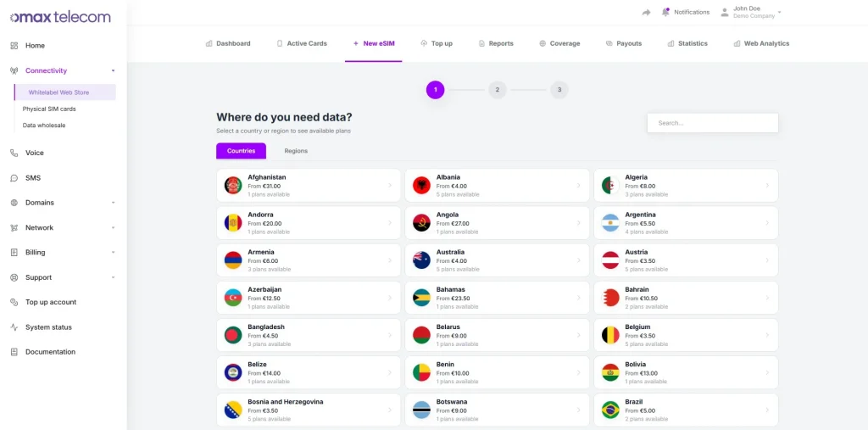The width and height of the screenshot is (868, 430).
Task: Click the Top up account icon
Action: (x=14, y=303)
